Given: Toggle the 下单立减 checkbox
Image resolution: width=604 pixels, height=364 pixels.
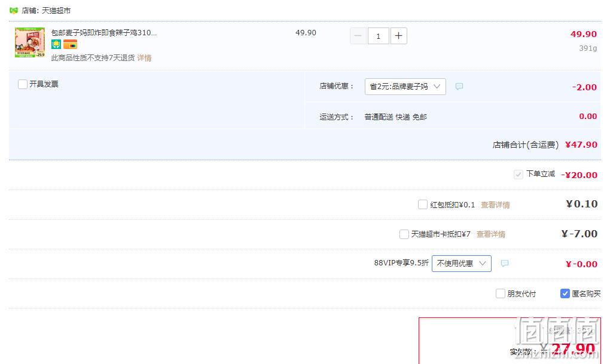Looking at the screenshot, I should (x=518, y=175).
